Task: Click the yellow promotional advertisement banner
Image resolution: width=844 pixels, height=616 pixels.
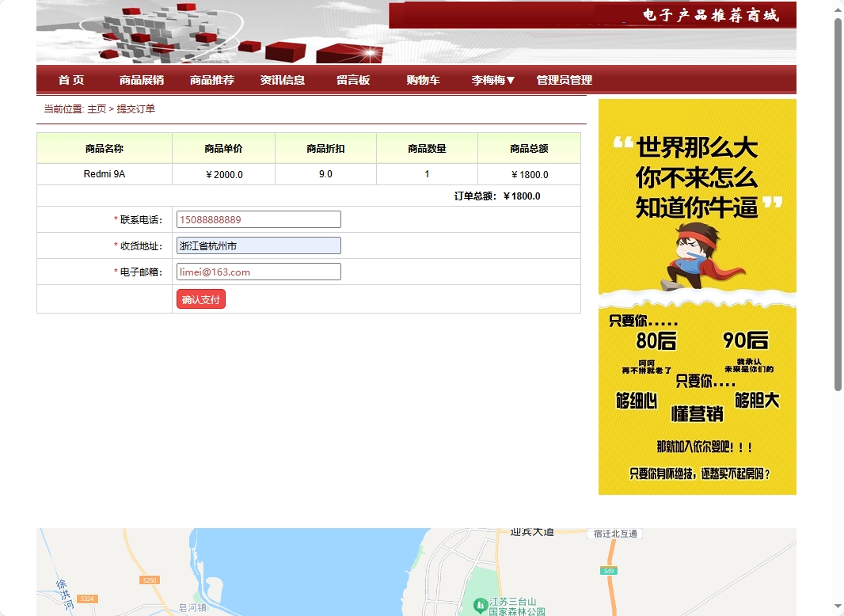Action: (697, 296)
